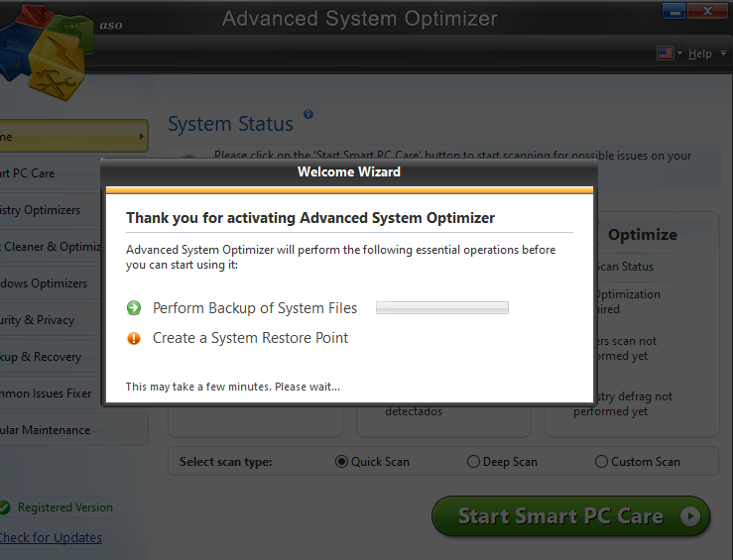Viewport: 733px width, 560px height.
Task: Expand the arrow on Home sidebar item
Action: [x=141, y=137]
